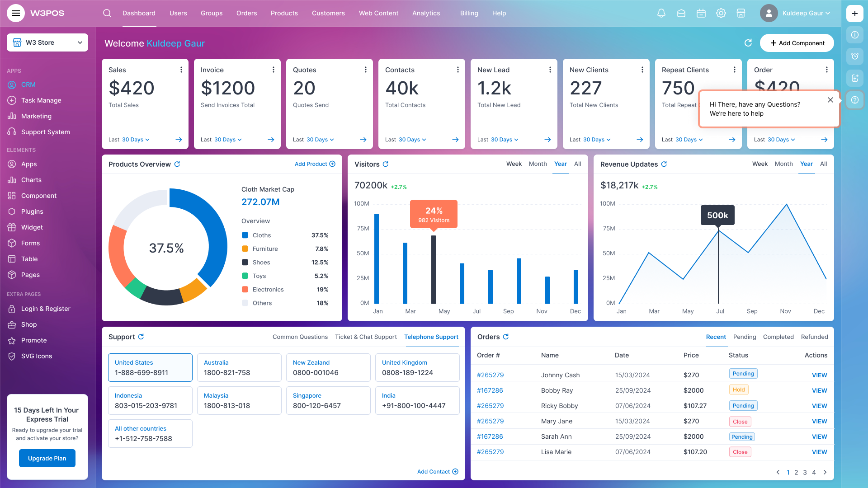
Task: Open order #167286 for Bobby Ray
Action: pos(490,390)
